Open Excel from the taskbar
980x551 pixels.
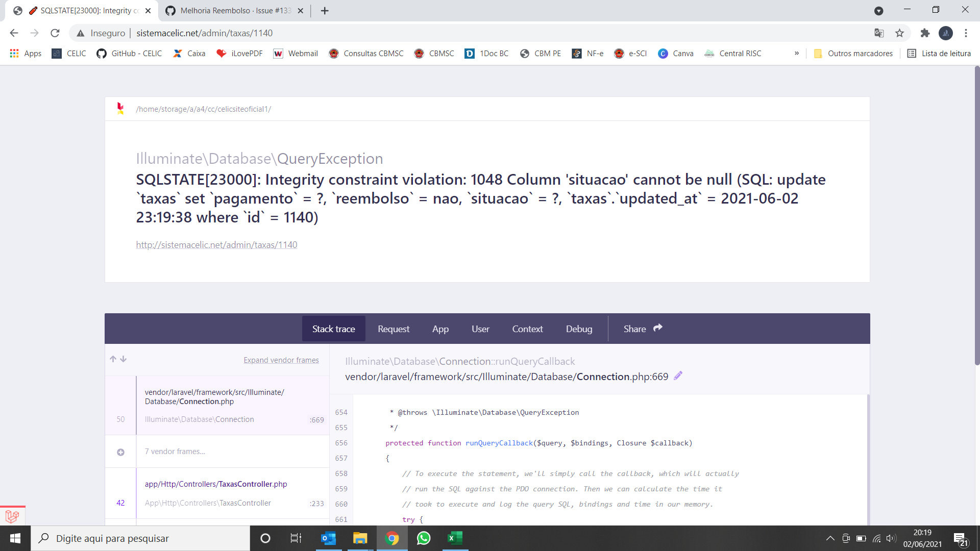tap(455, 538)
